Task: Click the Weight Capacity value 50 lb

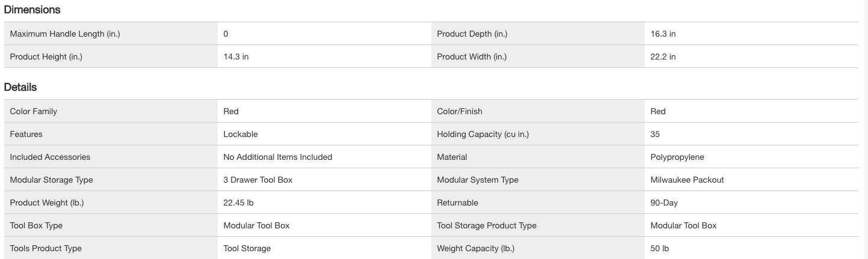Action: tap(659, 248)
